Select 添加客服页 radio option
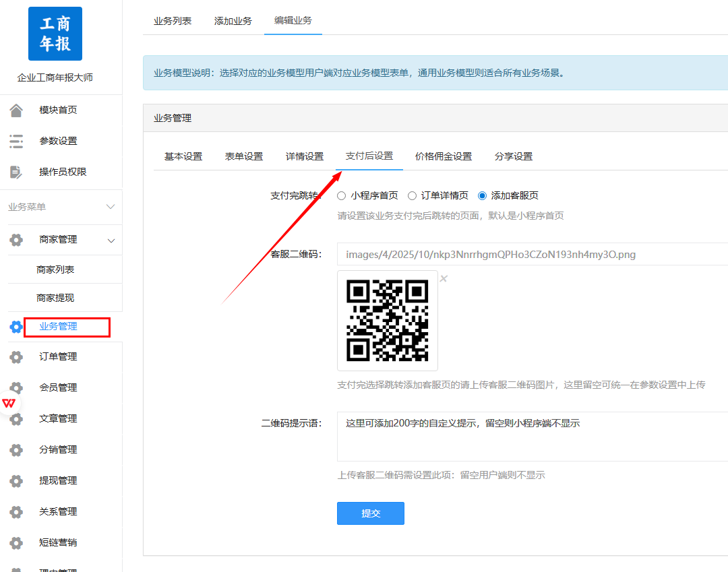The width and height of the screenshot is (728, 572). (483, 196)
